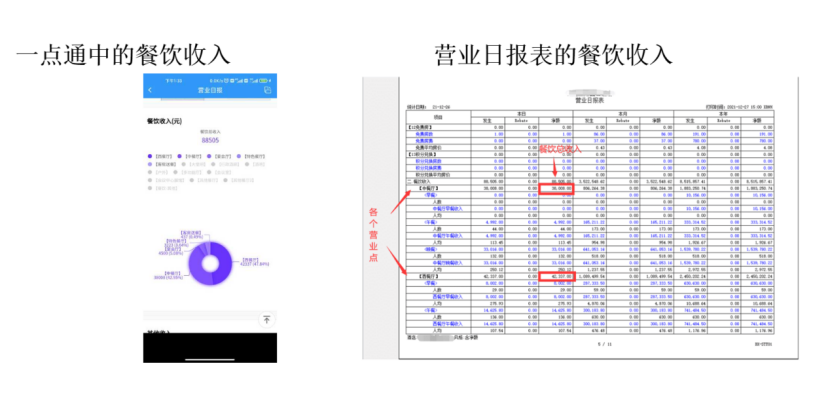Select the 本月 column group header
Image resolution: width=831 pixels, height=399 pixels.
coord(623,114)
